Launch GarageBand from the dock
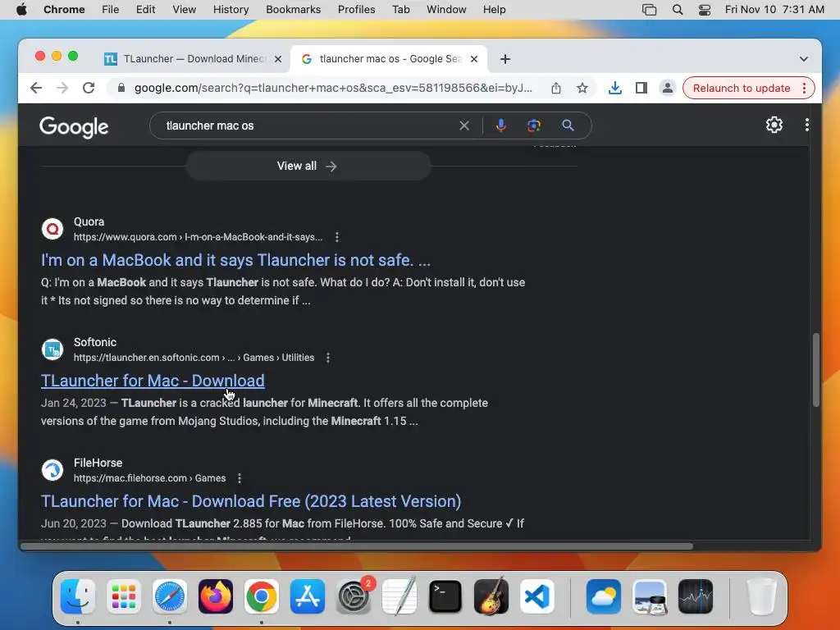The width and height of the screenshot is (840, 630). (491, 596)
